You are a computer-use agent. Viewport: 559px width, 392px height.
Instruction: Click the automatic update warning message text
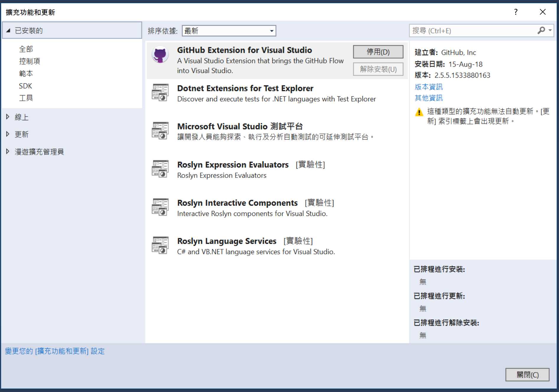click(x=488, y=116)
